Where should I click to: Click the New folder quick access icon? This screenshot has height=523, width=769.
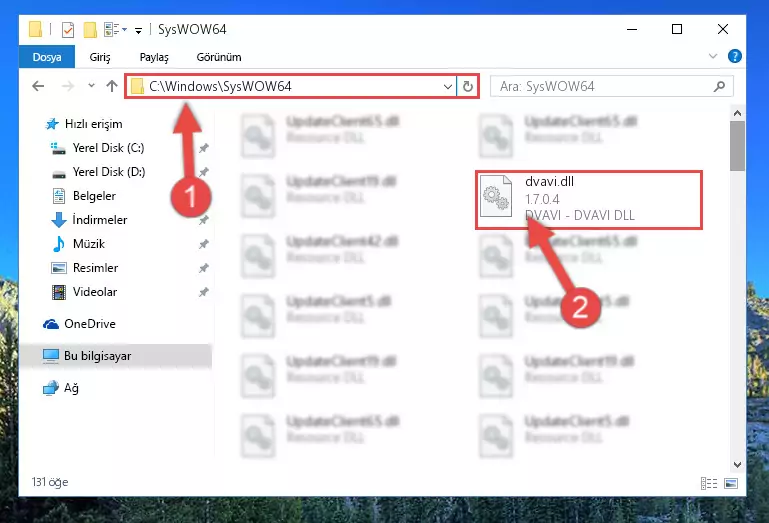[x=90, y=29]
